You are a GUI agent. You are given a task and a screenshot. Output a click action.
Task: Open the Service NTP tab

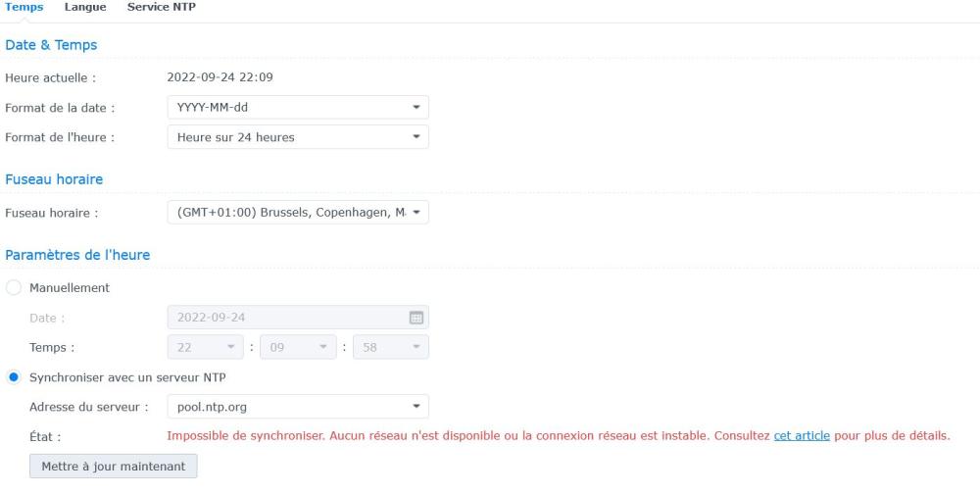(162, 8)
